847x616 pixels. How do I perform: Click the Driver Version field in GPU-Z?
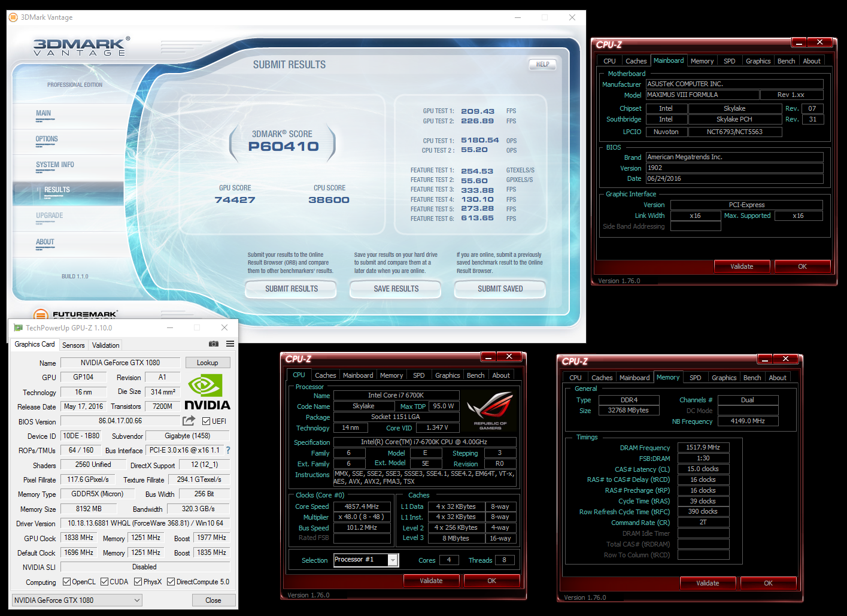[145, 523]
